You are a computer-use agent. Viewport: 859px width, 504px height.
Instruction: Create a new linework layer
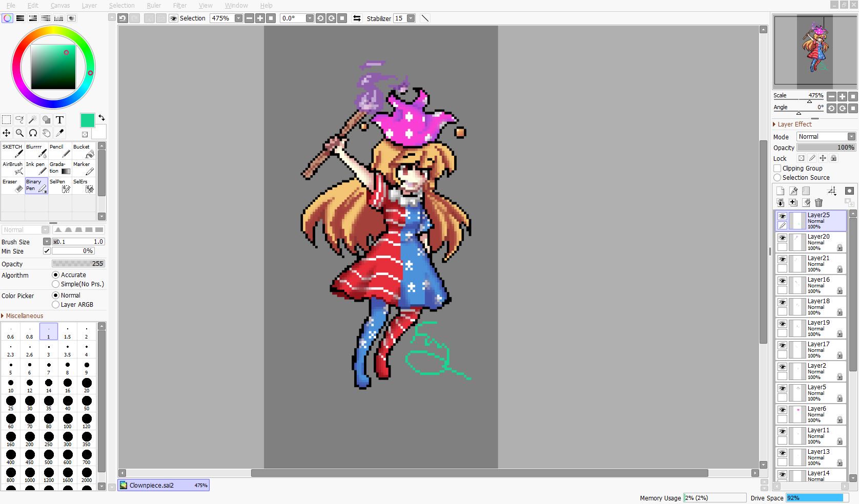click(793, 191)
